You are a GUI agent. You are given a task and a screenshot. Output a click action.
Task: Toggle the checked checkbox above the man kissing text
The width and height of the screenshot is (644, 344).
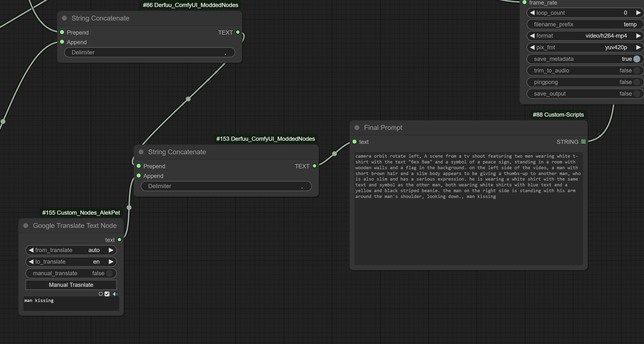pyautogui.click(x=107, y=294)
